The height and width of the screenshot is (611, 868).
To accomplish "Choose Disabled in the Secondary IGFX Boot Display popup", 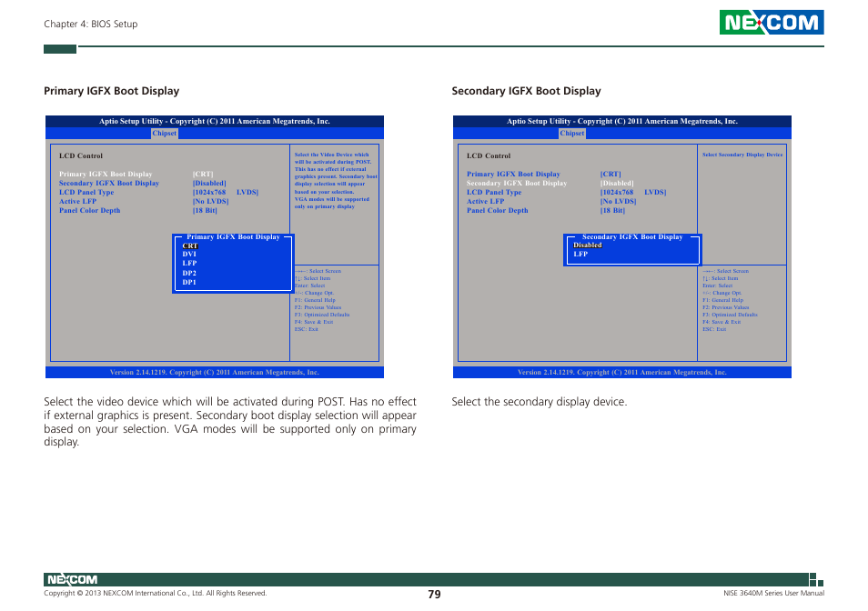I will tap(588, 245).
